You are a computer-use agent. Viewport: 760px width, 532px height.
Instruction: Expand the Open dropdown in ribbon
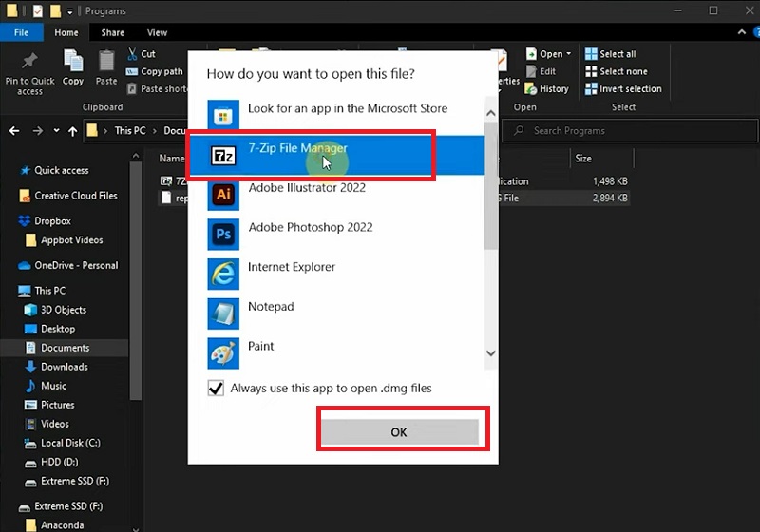tap(568, 54)
